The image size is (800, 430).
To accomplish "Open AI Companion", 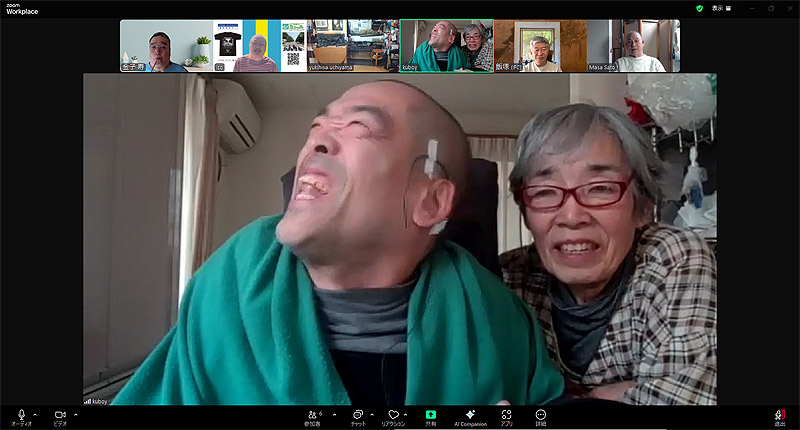I will pos(470,414).
